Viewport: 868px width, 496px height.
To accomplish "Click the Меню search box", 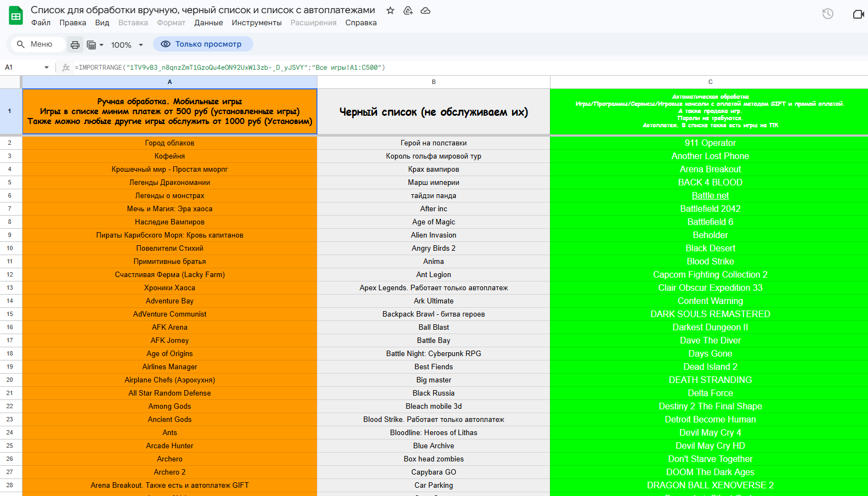I will point(37,44).
